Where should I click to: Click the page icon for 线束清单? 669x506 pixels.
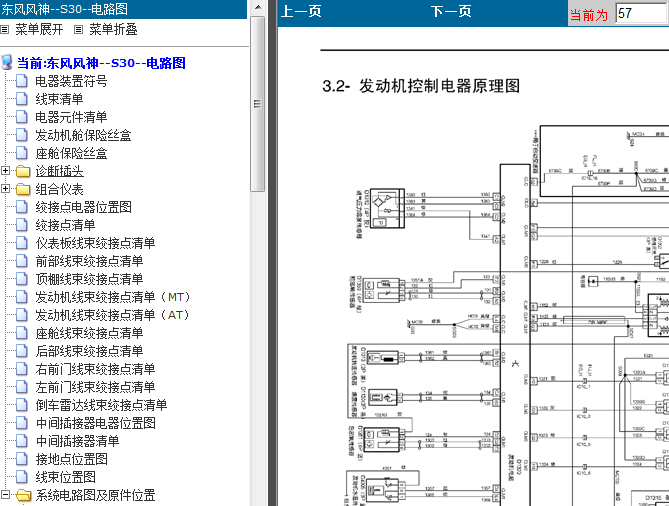click(x=22, y=99)
